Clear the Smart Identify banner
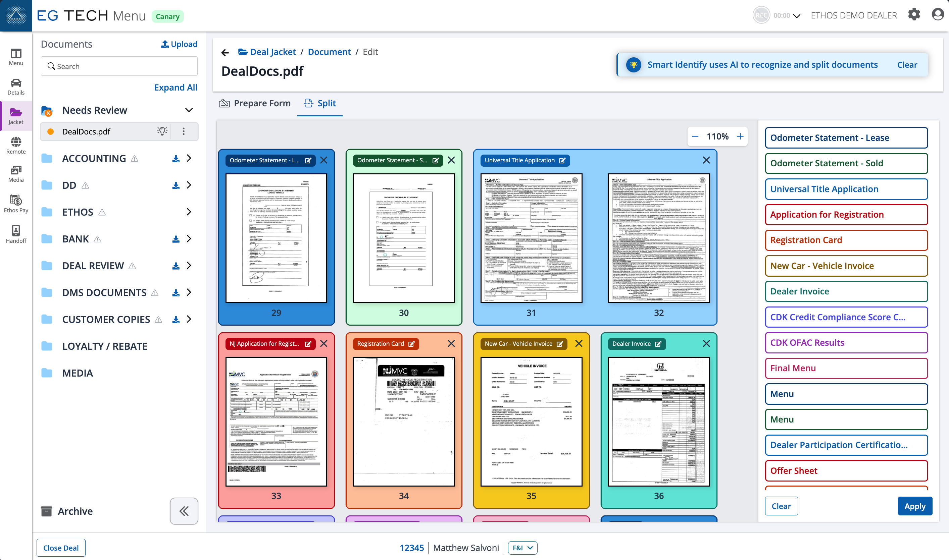The image size is (949, 560). coord(907,65)
